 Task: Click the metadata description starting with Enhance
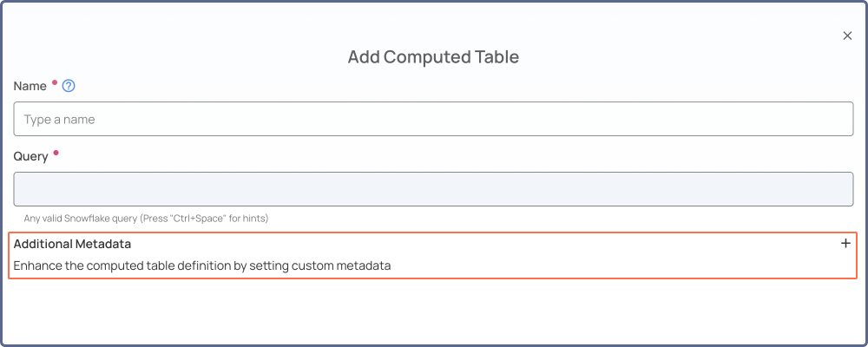(202, 265)
